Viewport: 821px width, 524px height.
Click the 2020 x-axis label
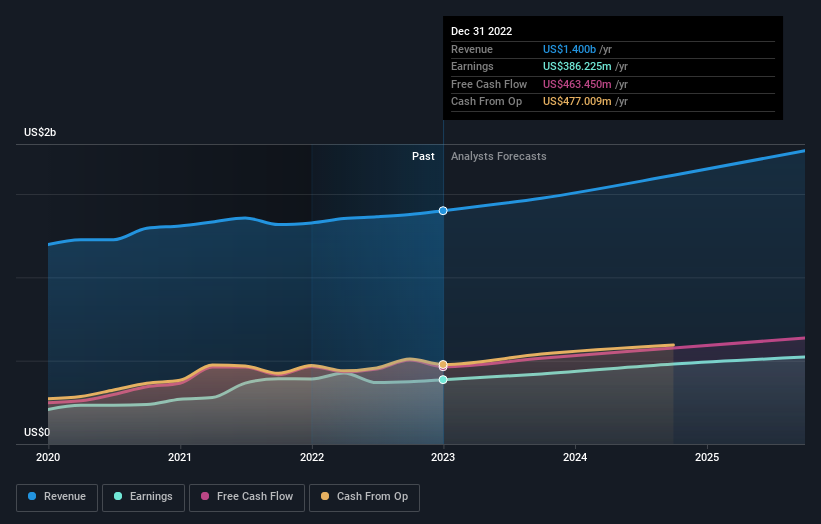click(48, 457)
